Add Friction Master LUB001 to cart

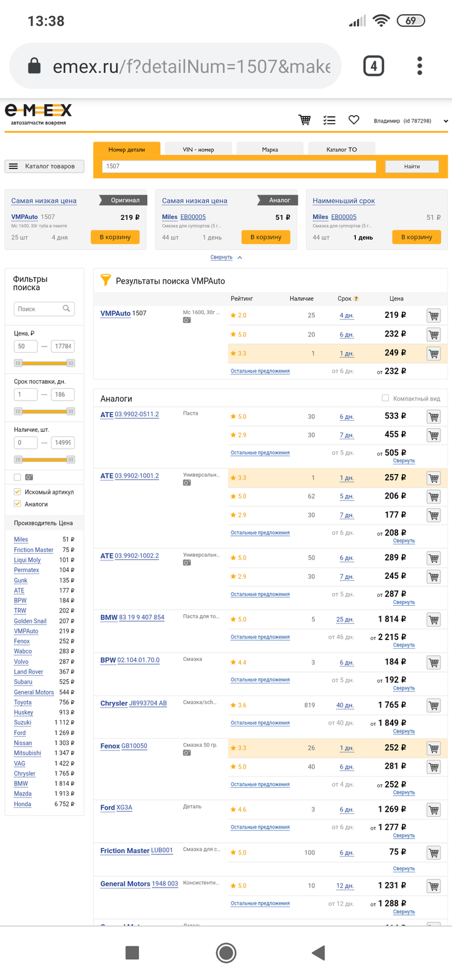tap(434, 853)
